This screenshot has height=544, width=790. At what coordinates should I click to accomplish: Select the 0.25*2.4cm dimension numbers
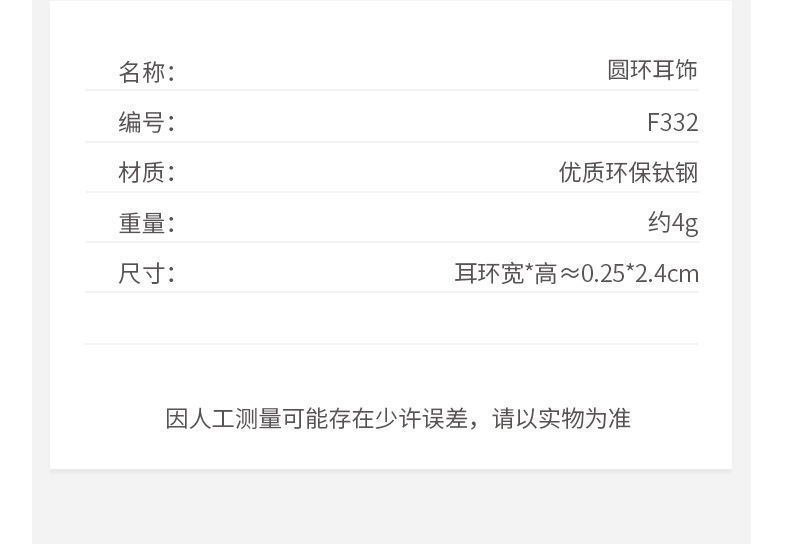point(640,273)
